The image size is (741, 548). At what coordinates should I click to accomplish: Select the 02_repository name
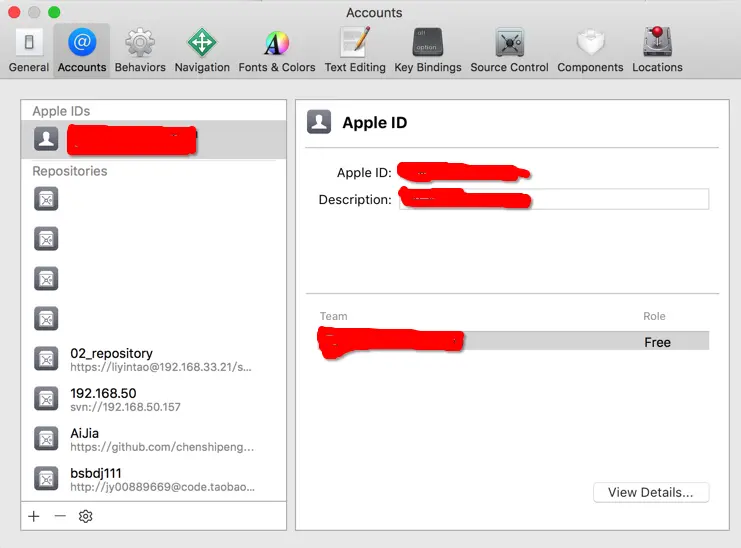pos(112,353)
